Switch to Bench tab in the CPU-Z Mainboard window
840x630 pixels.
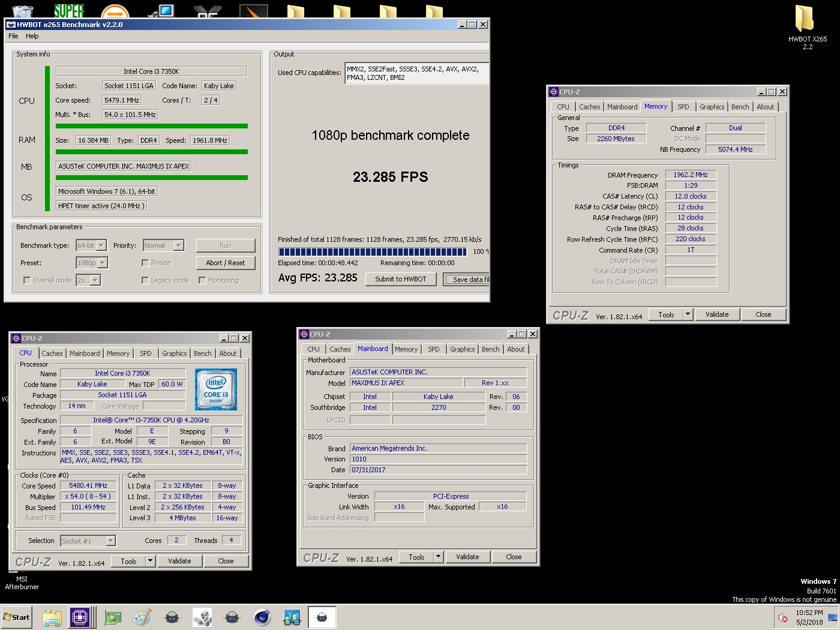tap(491, 349)
